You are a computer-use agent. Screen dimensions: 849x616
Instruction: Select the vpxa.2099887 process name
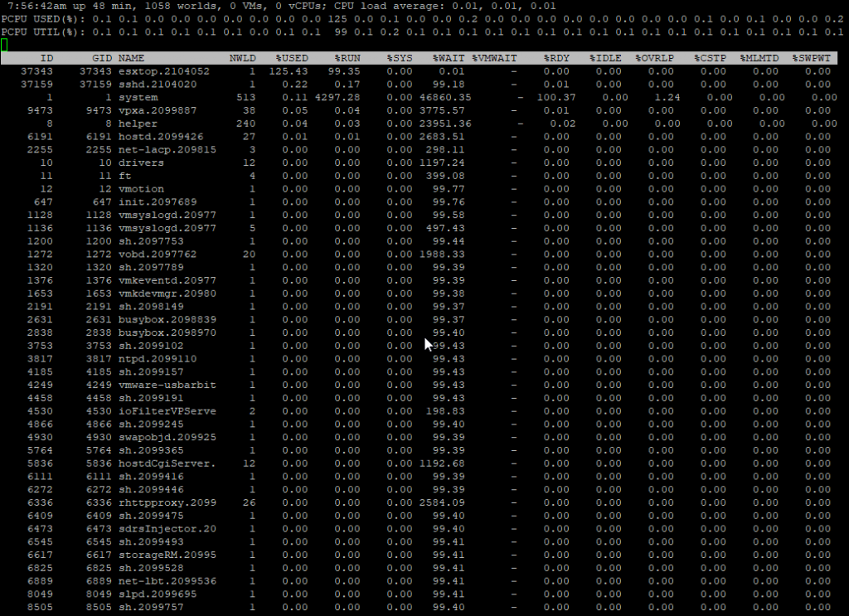[158, 110]
